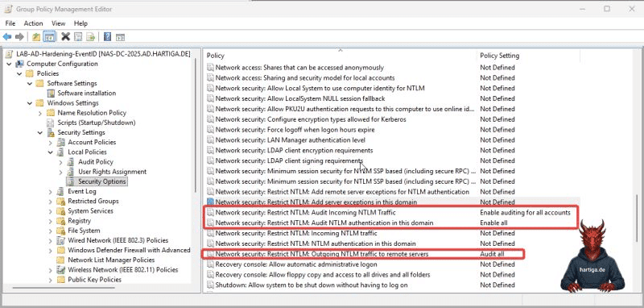Viewport: 644px width, 308px height.
Task: Click the 'Enable auditing for all accounts' setting value
Action: (x=526, y=213)
